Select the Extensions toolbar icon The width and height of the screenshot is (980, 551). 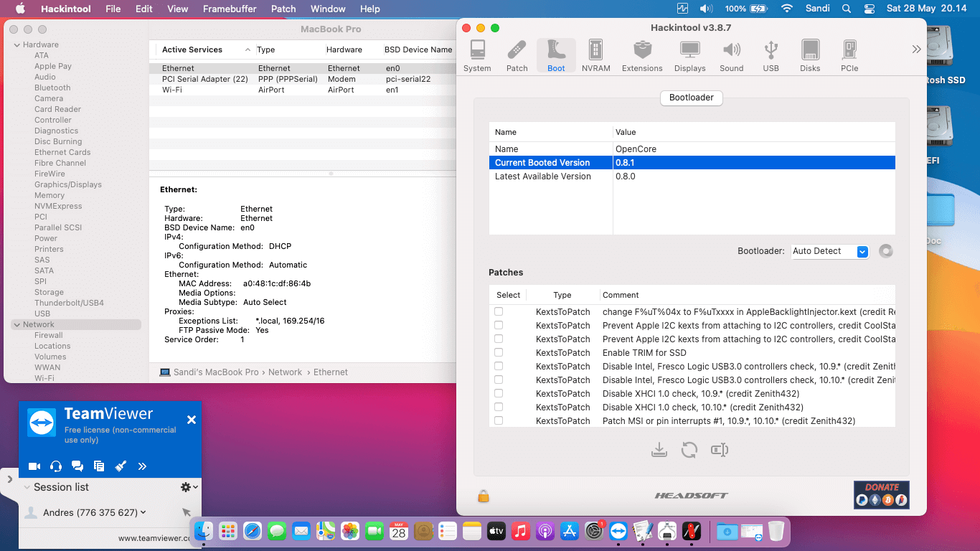[642, 56]
